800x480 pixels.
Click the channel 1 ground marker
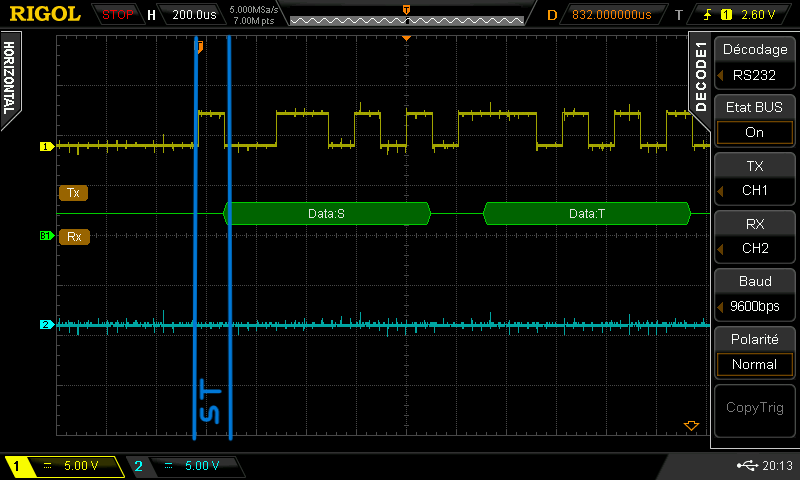46,146
